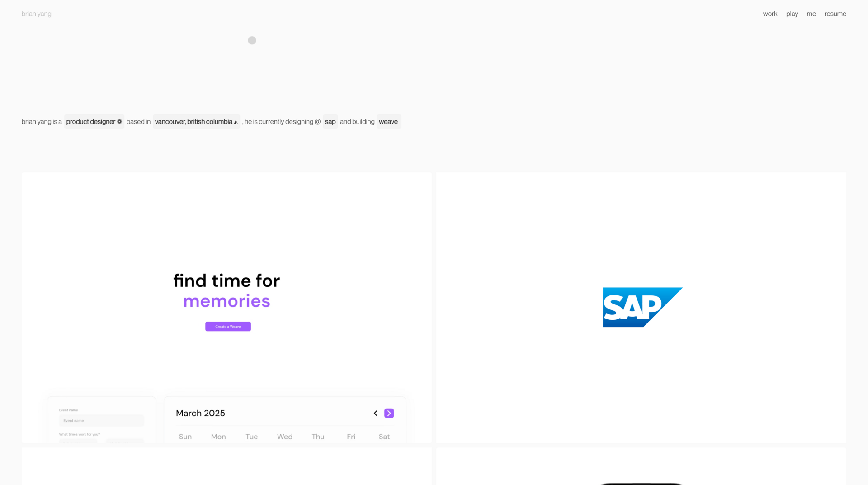Screen dimensions: 868x485
Task: Click the purple 'memories' word
Action: pos(226,301)
